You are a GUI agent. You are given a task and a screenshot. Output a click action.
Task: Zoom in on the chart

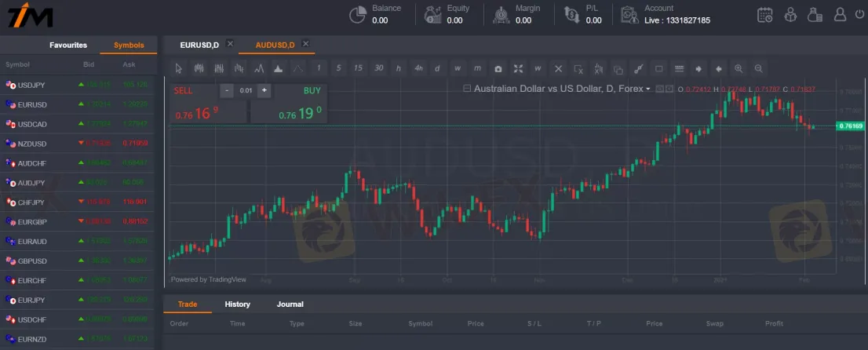739,69
